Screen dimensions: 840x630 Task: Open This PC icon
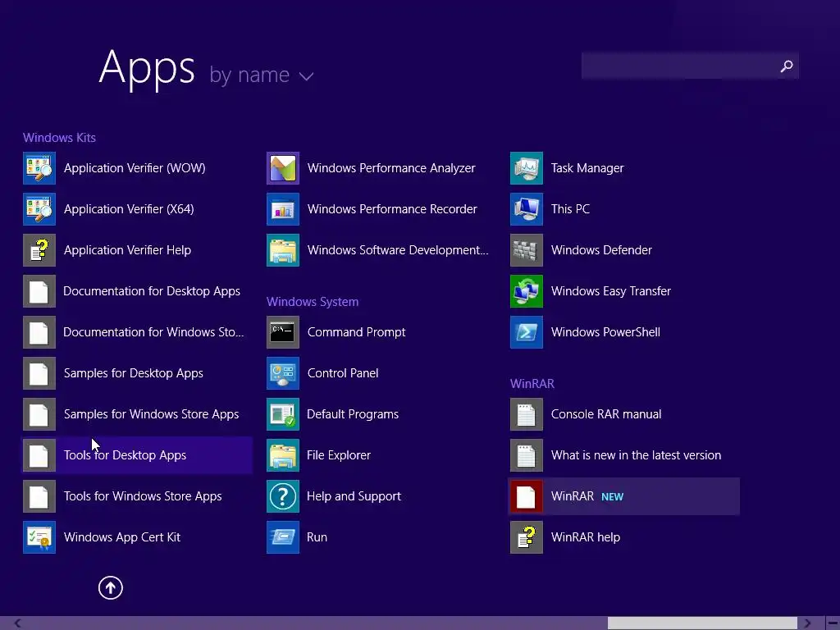click(527, 209)
